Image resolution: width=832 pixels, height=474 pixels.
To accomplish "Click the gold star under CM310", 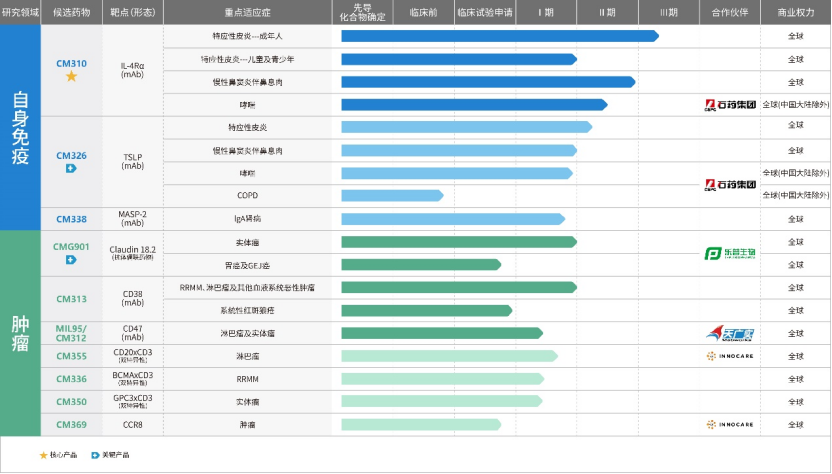I will [x=71, y=76].
